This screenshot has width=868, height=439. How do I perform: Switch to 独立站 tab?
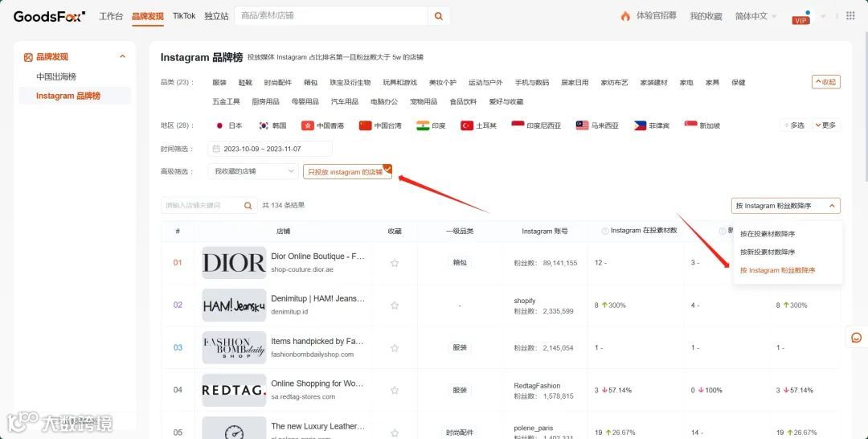pos(216,16)
